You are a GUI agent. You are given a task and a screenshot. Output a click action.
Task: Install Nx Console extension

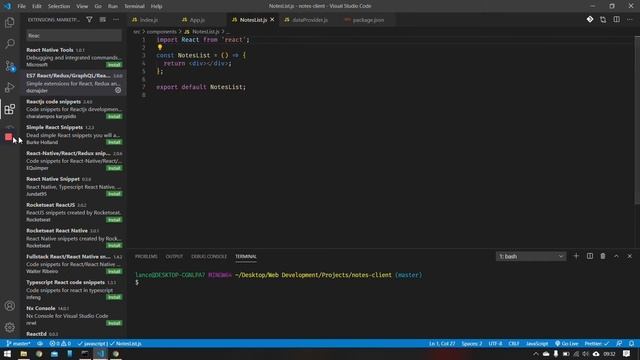114,323
